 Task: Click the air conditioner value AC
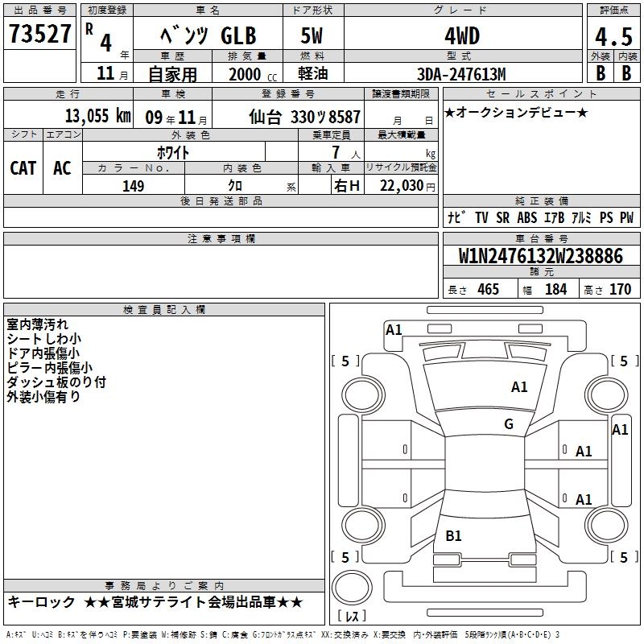(63, 168)
